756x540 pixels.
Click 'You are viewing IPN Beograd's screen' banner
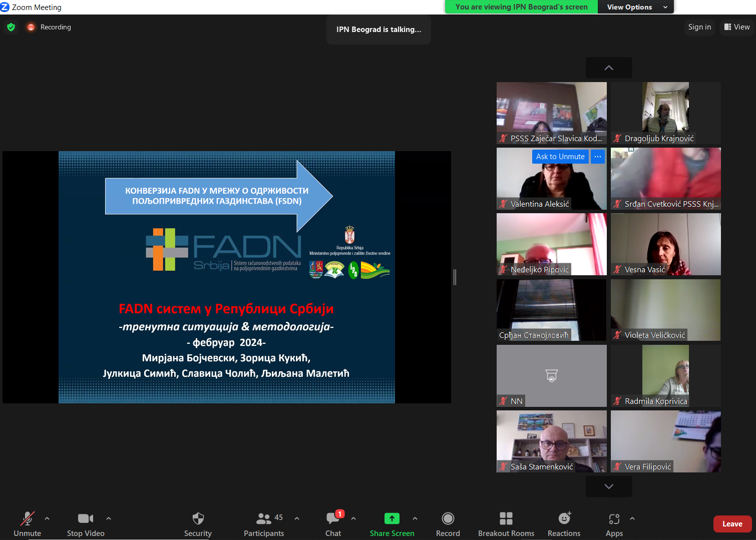click(521, 7)
